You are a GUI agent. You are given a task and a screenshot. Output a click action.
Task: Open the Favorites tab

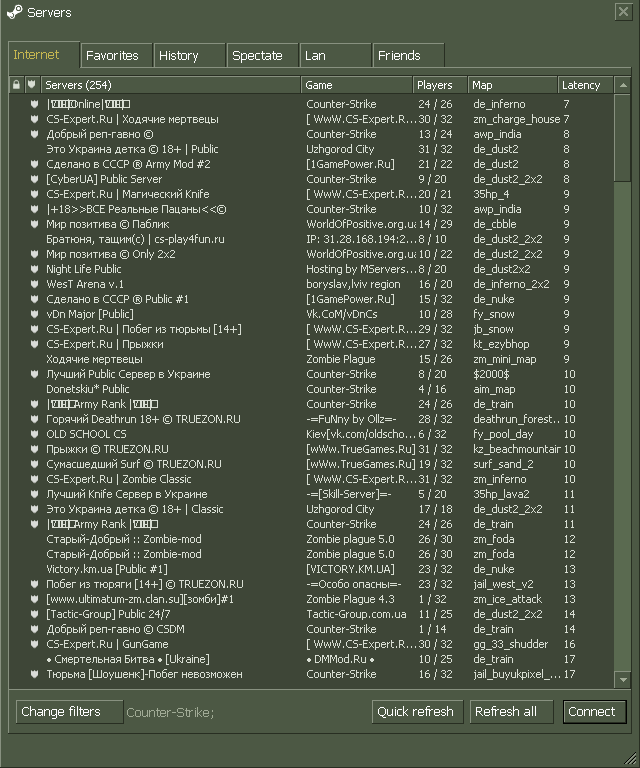(117, 55)
